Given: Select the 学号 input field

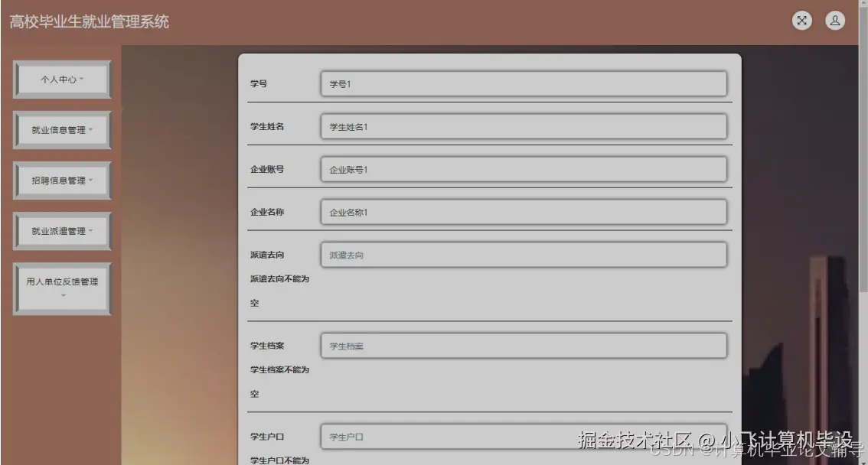Looking at the screenshot, I should tap(523, 83).
